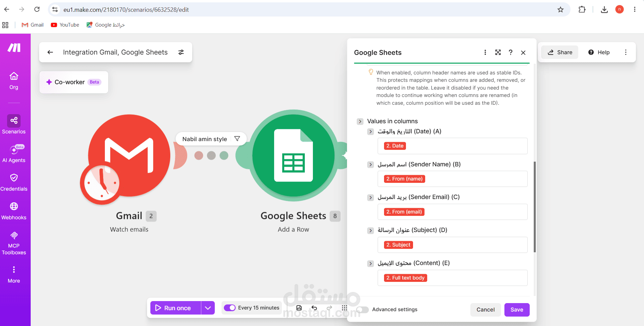Save the Google Sheets module settings
The width and height of the screenshot is (644, 326).
pos(517,310)
